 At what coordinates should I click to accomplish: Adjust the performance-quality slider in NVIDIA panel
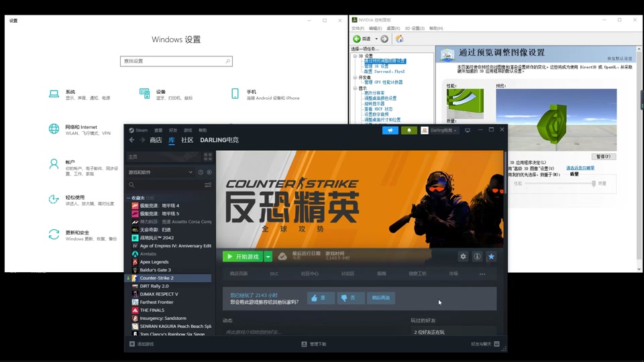tap(593, 183)
